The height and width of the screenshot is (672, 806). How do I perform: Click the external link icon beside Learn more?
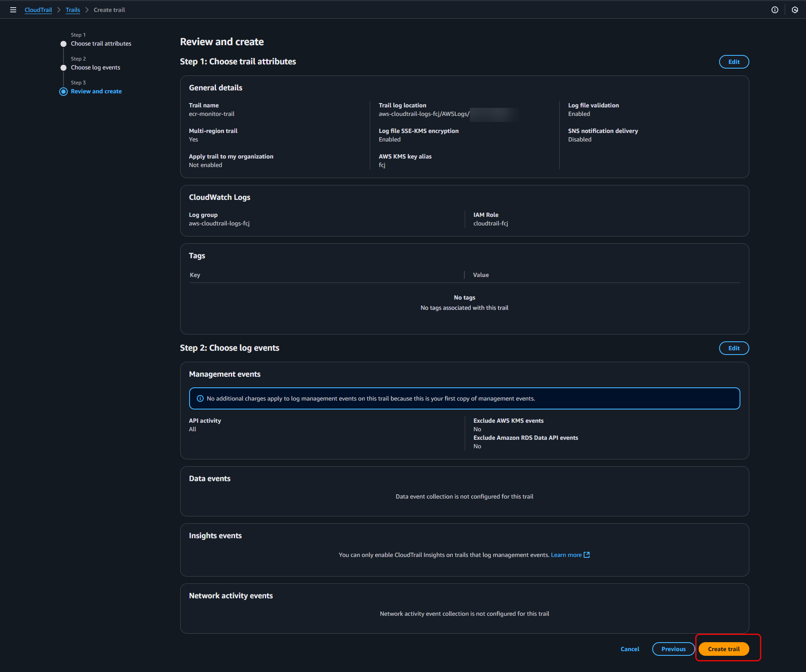[587, 555]
